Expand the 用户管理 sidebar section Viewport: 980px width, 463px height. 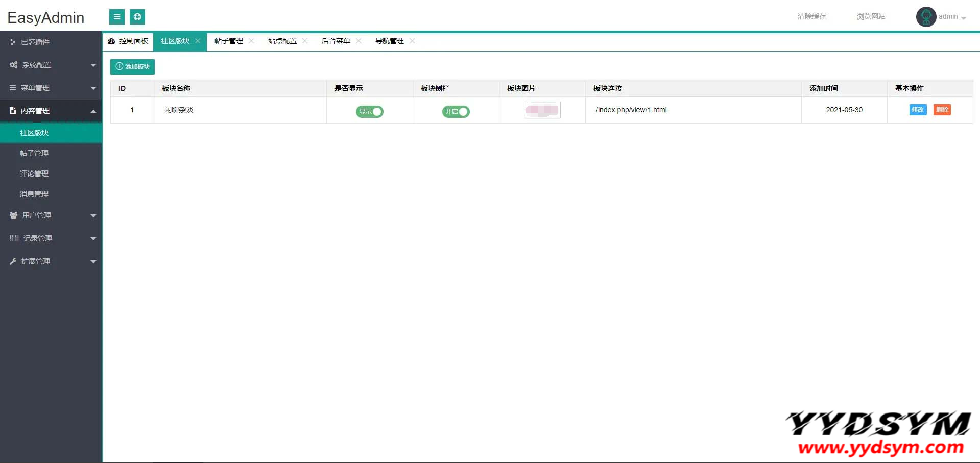click(x=51, y=215)
